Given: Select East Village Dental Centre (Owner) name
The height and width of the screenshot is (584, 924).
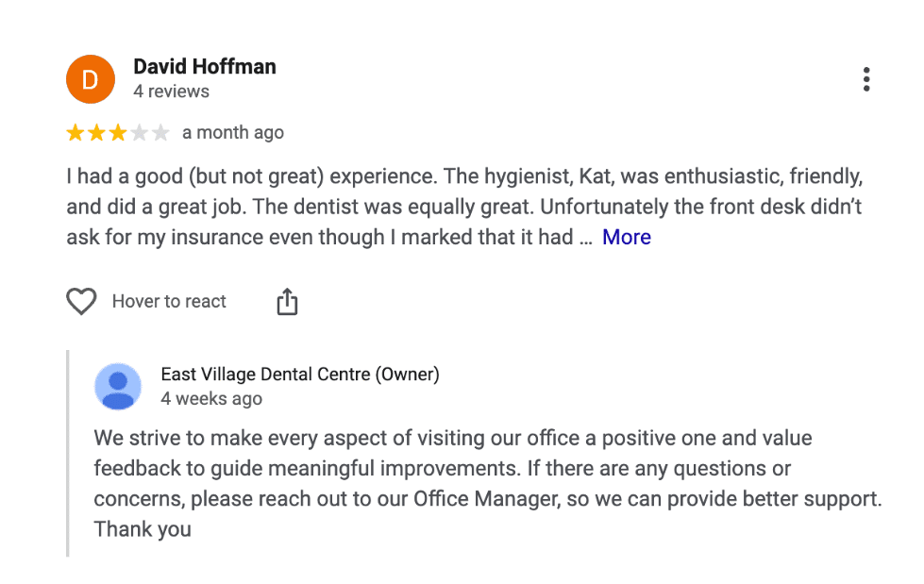Looking at the screenshot, I should [x=300, y=375].
